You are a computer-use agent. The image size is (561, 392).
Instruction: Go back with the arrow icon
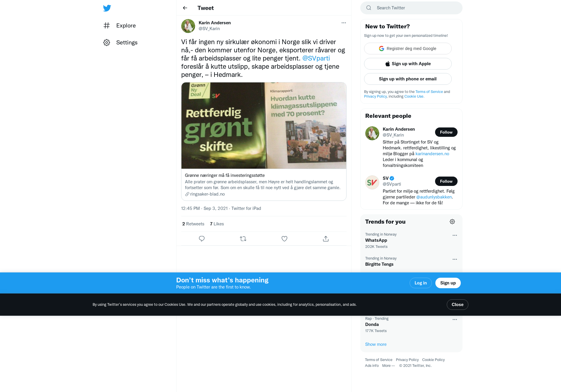[x=185, y=8]
